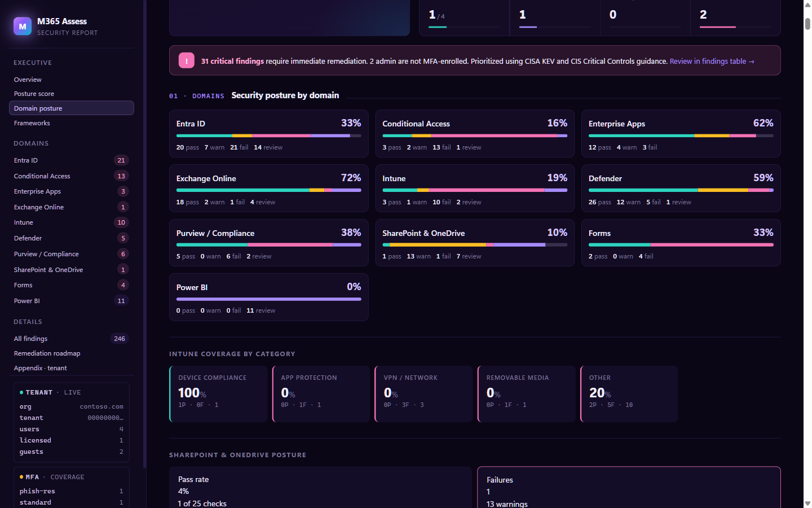Viewport: 812px width, 508px height.
Task: Click the '246' badge next to All findings
Action: (119, 338)
